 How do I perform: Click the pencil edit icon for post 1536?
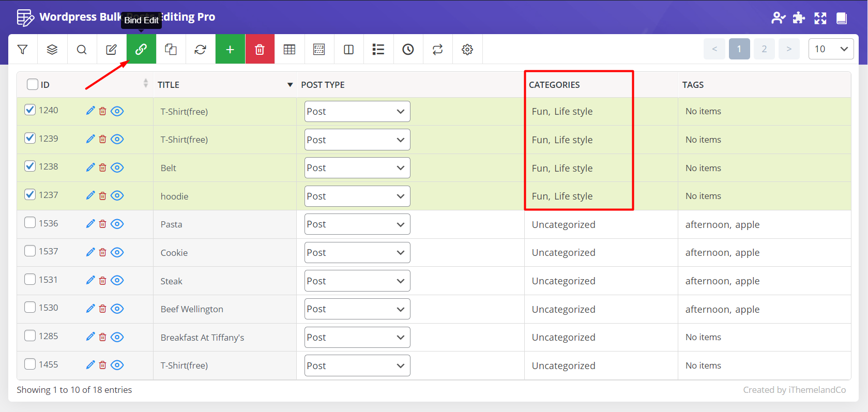[90, 223]
